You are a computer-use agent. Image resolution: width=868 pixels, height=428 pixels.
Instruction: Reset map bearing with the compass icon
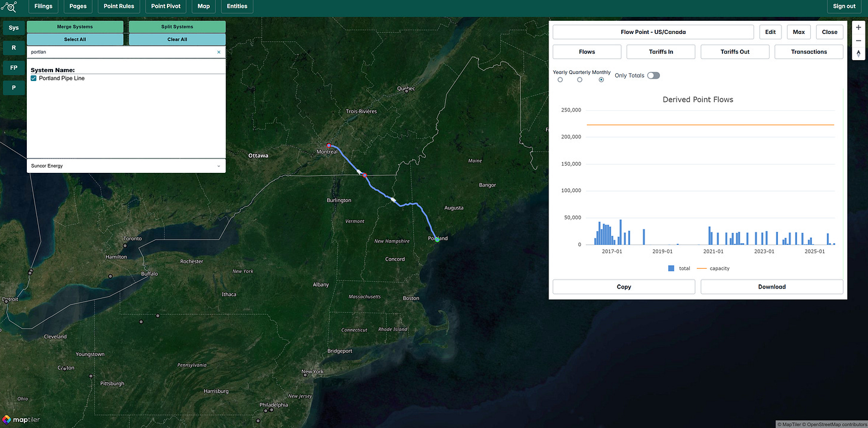(x=858, y=54)
